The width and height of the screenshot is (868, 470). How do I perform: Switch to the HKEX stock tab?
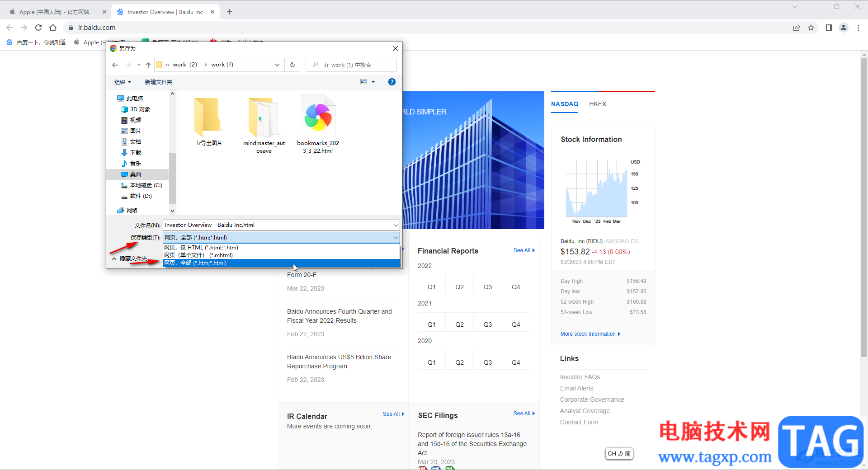pyautogui.click(x=598, y=104)
